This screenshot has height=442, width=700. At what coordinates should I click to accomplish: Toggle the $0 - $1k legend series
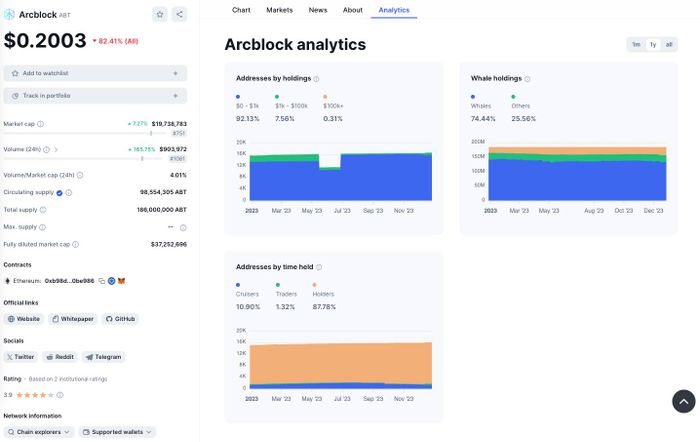[x=247, y=106]
